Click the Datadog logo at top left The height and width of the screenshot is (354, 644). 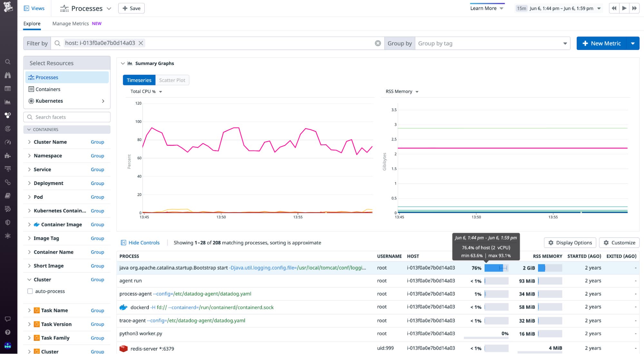(x=9, y=8)
